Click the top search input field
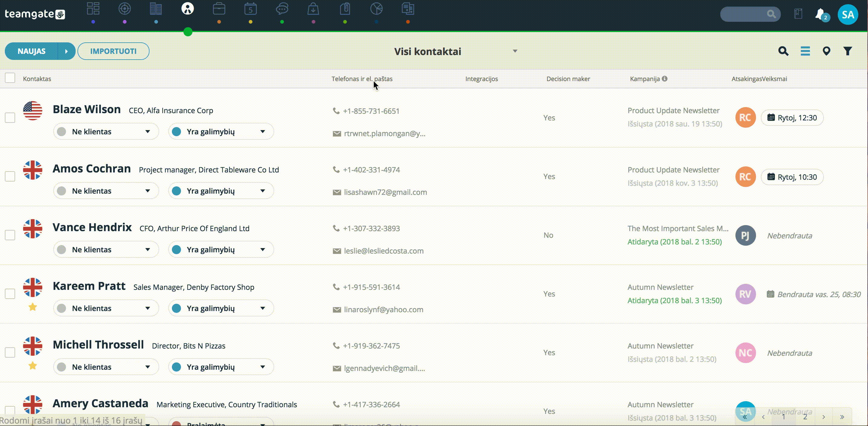The image size is (868, 426). click(x=750, y=14)
